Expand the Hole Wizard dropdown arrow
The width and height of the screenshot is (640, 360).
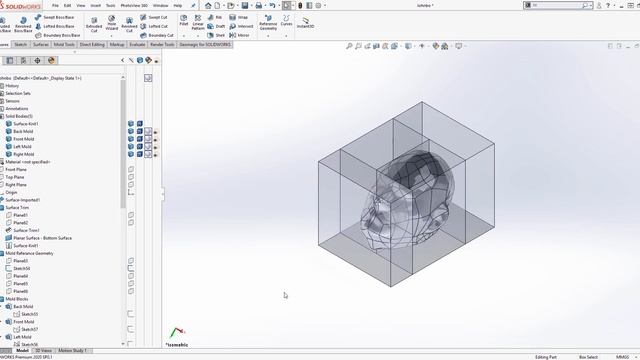coord(111,36)
